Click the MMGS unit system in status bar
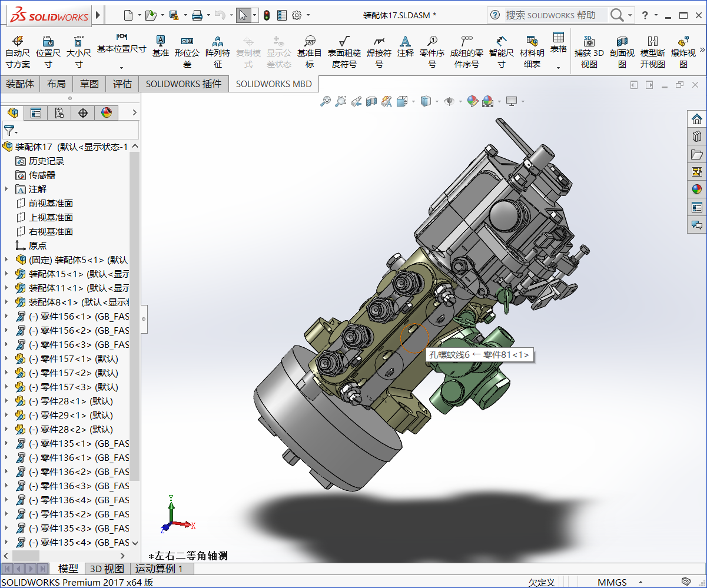The width and height of the screenshot is (707, 588). tap(612, 582)
